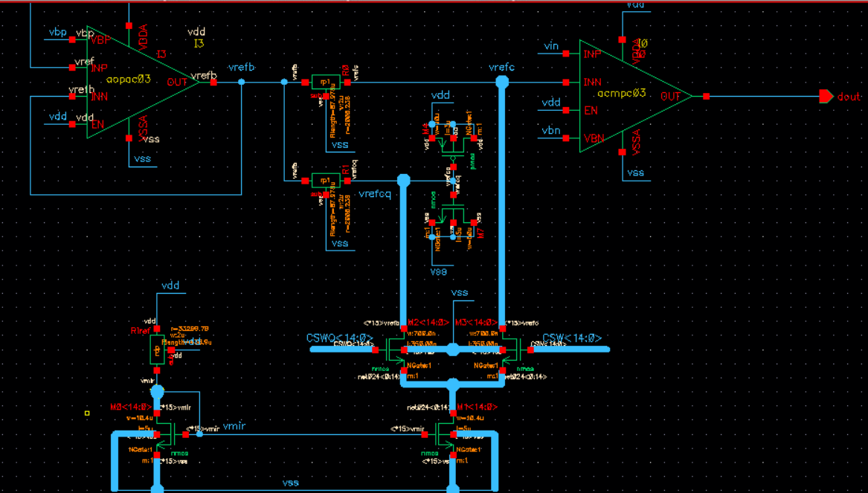
Task: Click the OUT pin terminal on acmpc03
Action: click(707, 96)
